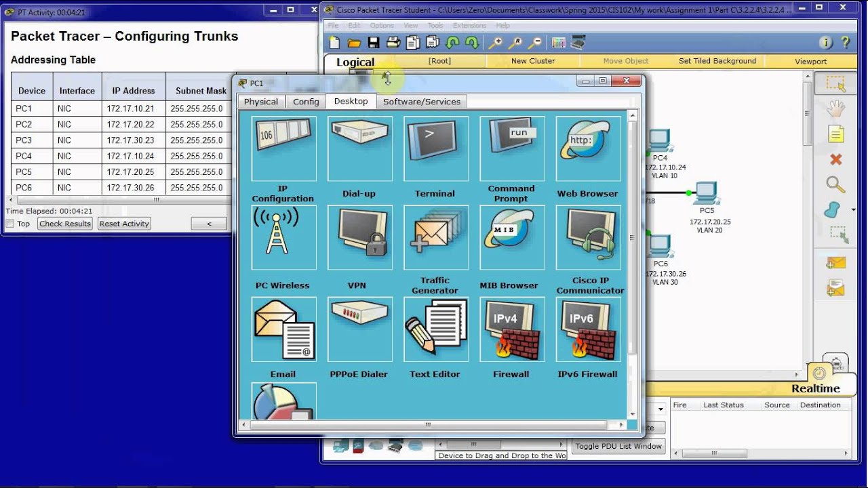Click the Subnet Mask column header
This screenshot has height=488, width=868.
click(x=201, y=91)
